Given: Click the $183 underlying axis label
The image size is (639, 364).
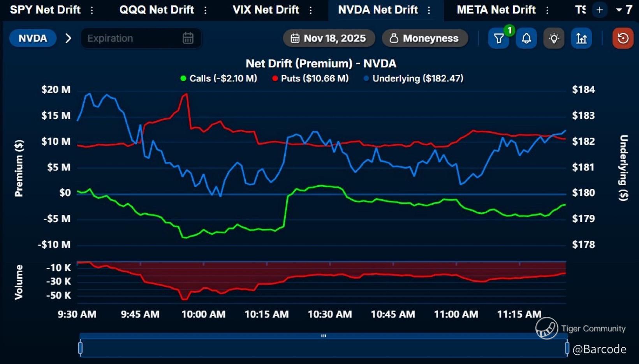Looking at the screenshot, I should coord(584,116).
